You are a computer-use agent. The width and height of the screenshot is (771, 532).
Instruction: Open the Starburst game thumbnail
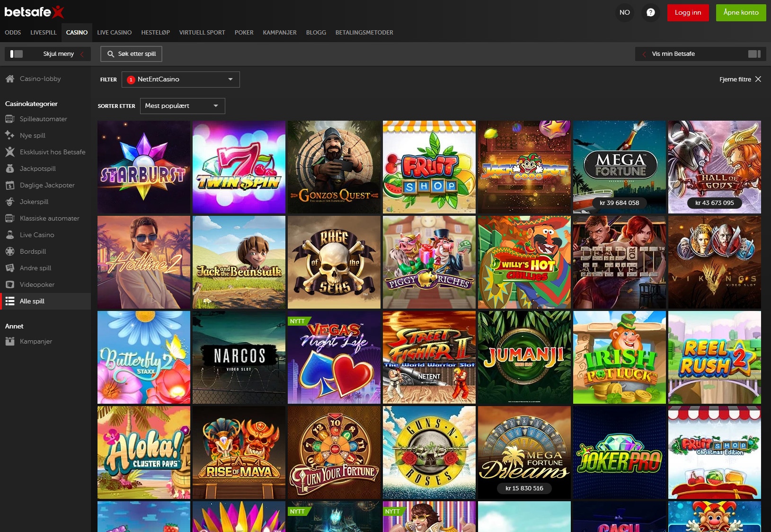click(144, 167)
